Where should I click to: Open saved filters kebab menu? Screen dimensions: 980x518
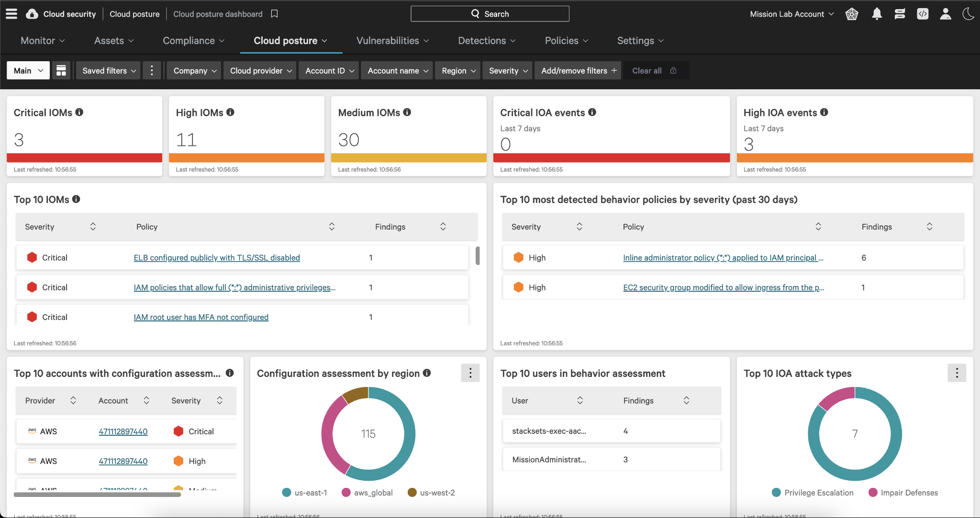(152, 71)
